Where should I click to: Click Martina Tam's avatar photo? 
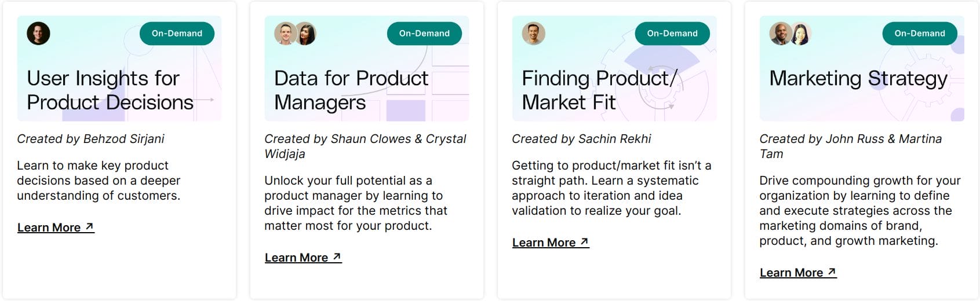801,34
